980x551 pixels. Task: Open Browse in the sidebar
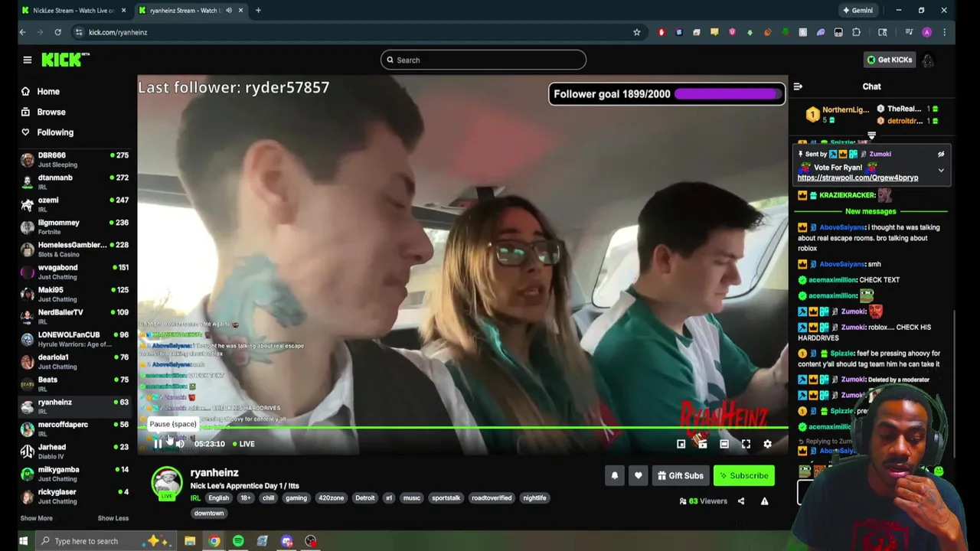(x=51, y=112)
